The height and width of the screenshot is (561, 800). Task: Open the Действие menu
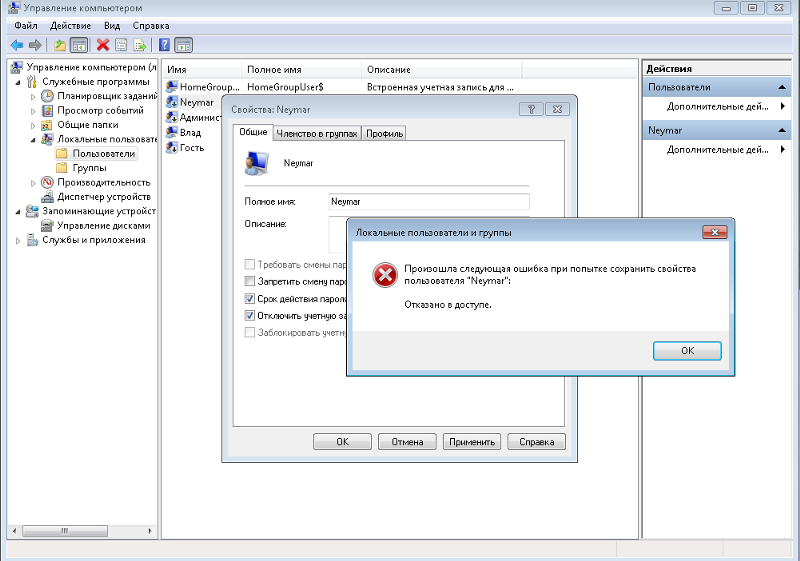70,26
